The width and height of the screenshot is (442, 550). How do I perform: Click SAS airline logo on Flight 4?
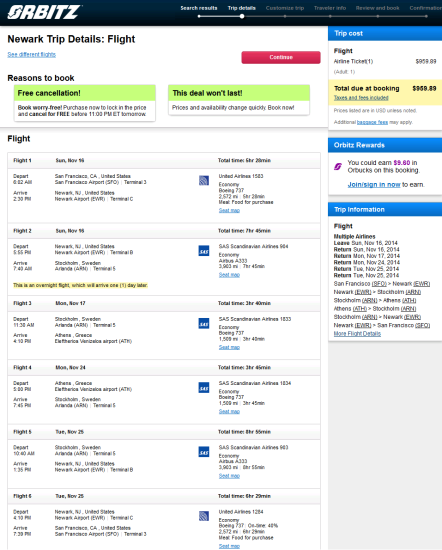(204, 388)
